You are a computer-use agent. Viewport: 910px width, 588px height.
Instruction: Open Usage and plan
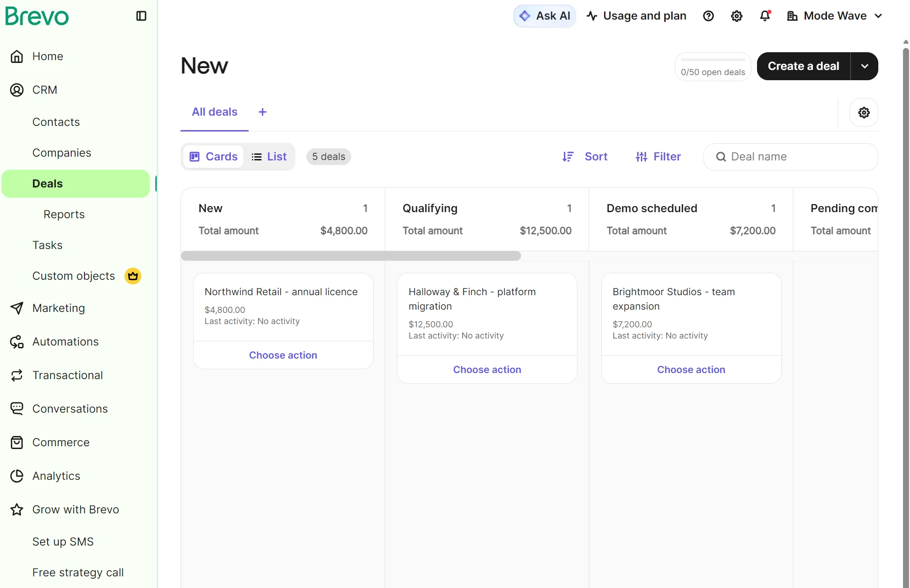click(x=637, y=16)
